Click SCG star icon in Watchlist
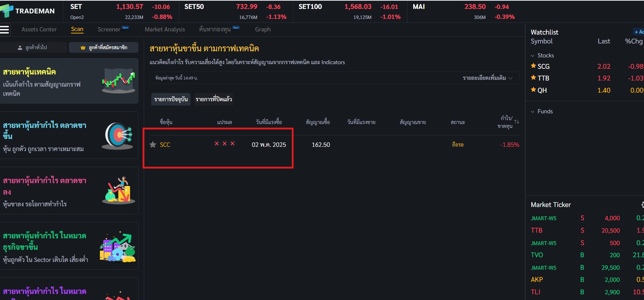This screenshot has width=644, height=300. pyautogui.click(x=533, y=66)
